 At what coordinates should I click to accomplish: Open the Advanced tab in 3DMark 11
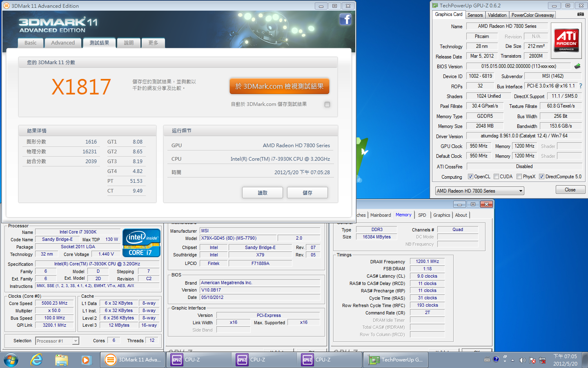tap(63, 43)
